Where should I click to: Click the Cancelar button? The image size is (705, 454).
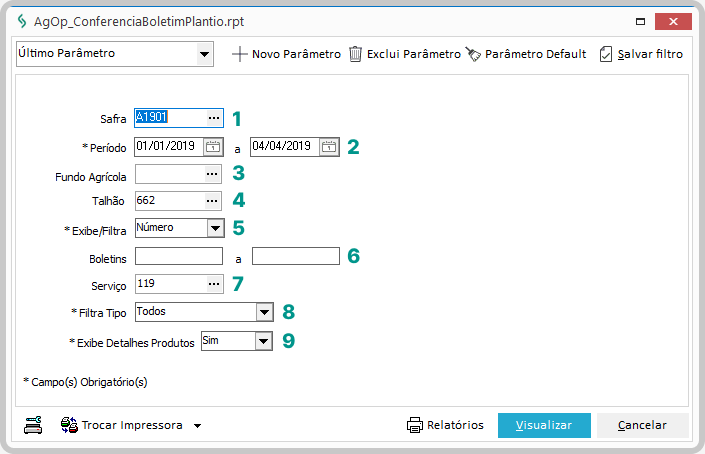pos(643,425)
